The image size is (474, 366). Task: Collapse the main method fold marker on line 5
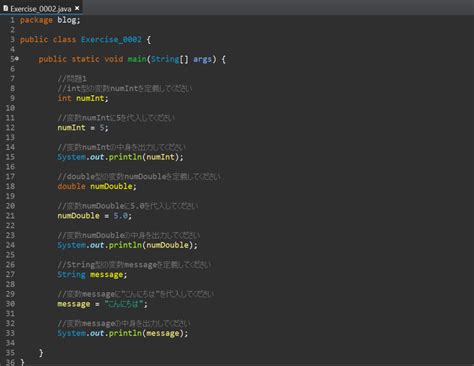pos(17,59)
